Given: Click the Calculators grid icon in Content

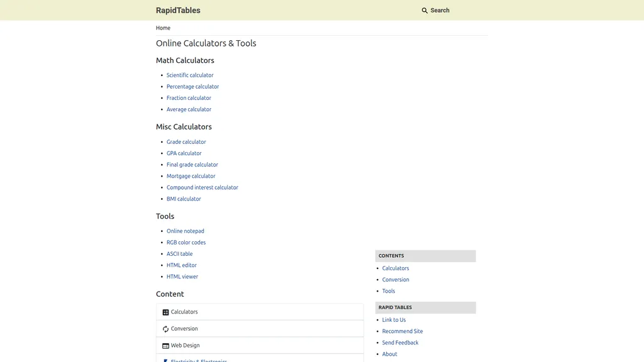Looking at the screenshot, I should (165, 312).
